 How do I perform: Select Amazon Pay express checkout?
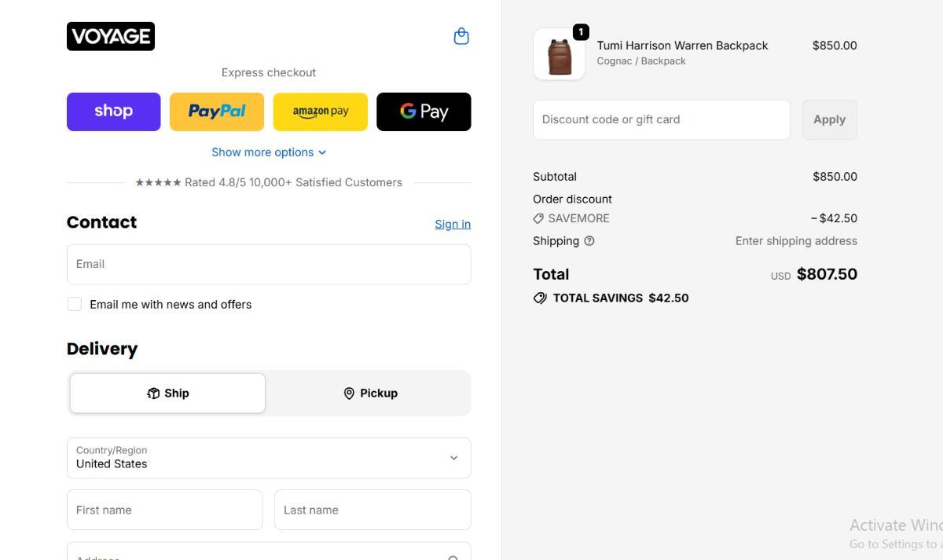(320, 112)
